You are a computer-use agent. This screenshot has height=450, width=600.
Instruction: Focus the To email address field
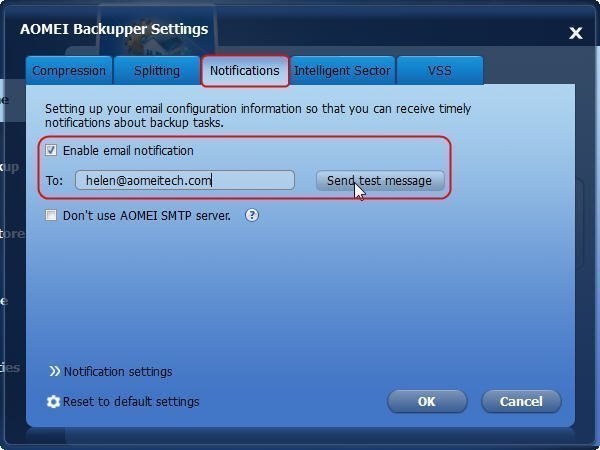[185, 180]
